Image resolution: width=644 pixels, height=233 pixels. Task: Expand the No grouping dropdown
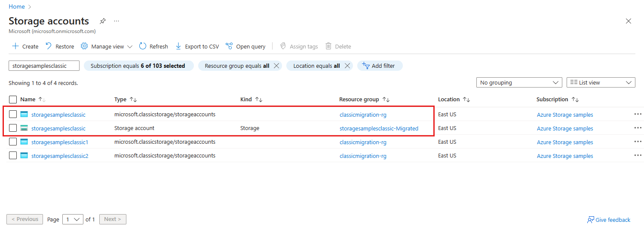[519, 82]
